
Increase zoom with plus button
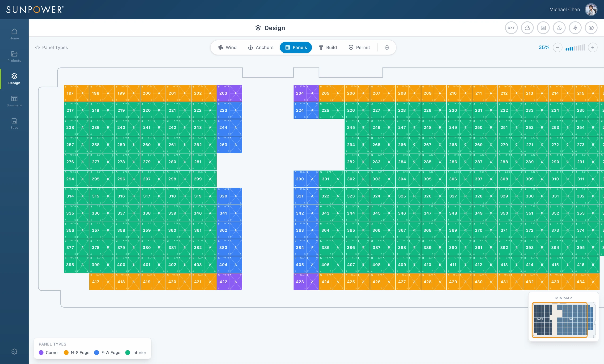click(592, 48)
